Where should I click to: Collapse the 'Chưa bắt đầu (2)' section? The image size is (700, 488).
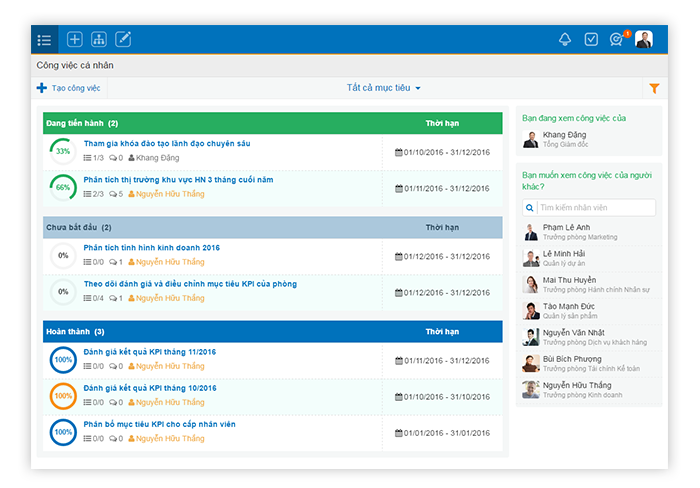click(79, 228)
